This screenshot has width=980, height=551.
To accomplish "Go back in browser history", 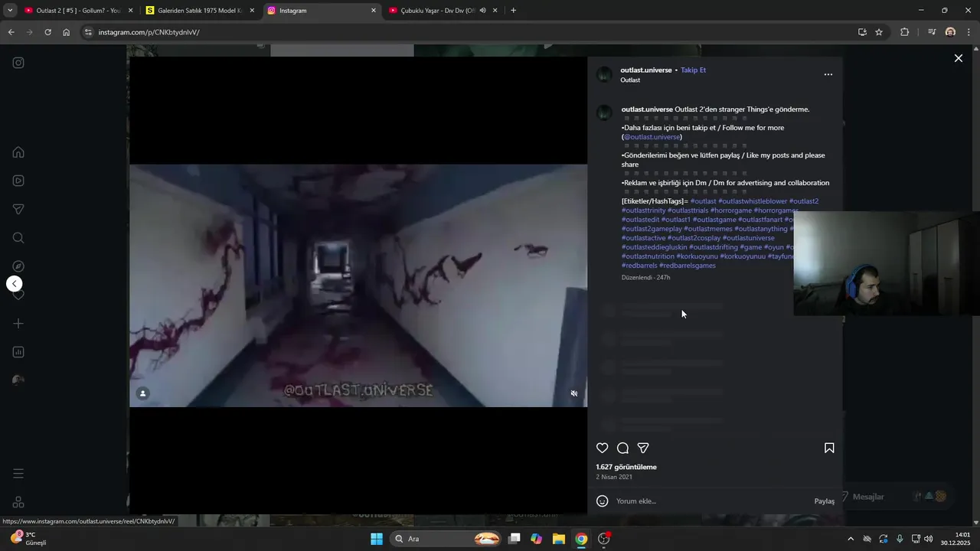I will 11,32.
